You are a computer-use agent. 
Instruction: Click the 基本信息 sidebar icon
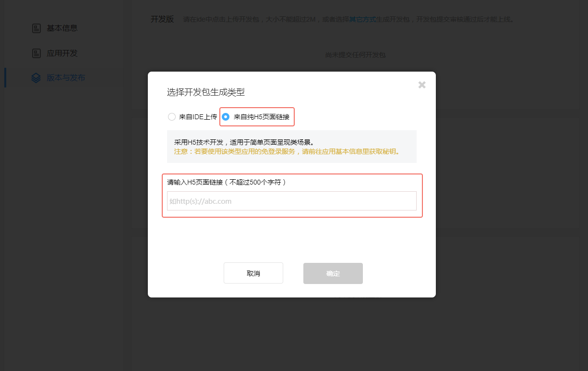pos(36,28)
